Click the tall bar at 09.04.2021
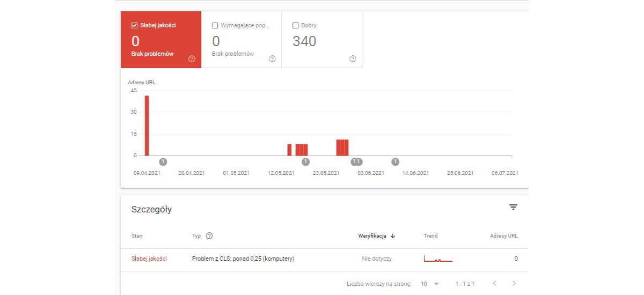Viewport: 644px width, 295px height. 147,126
